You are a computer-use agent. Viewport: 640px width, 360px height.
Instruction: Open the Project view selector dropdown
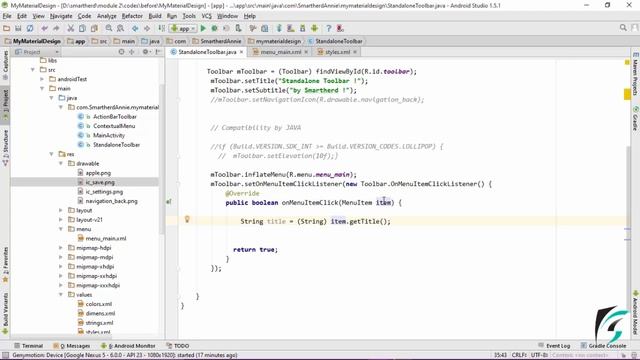click(37, 52)
